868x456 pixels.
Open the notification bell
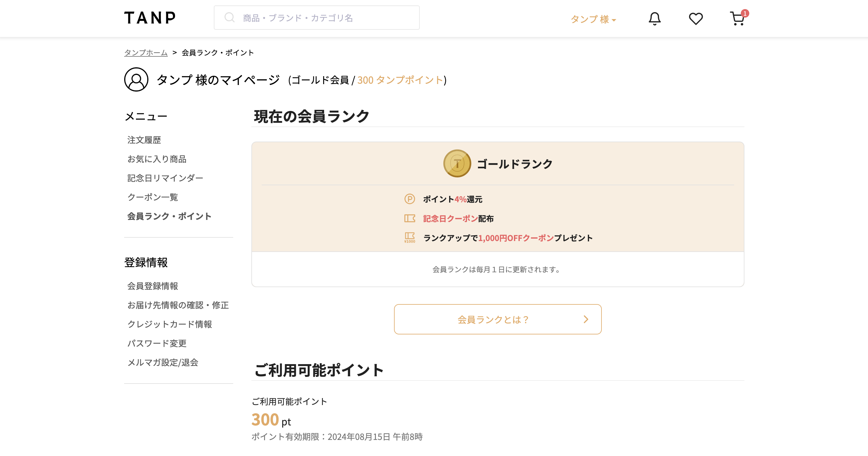pyautogui.click(x=654, y=18)
